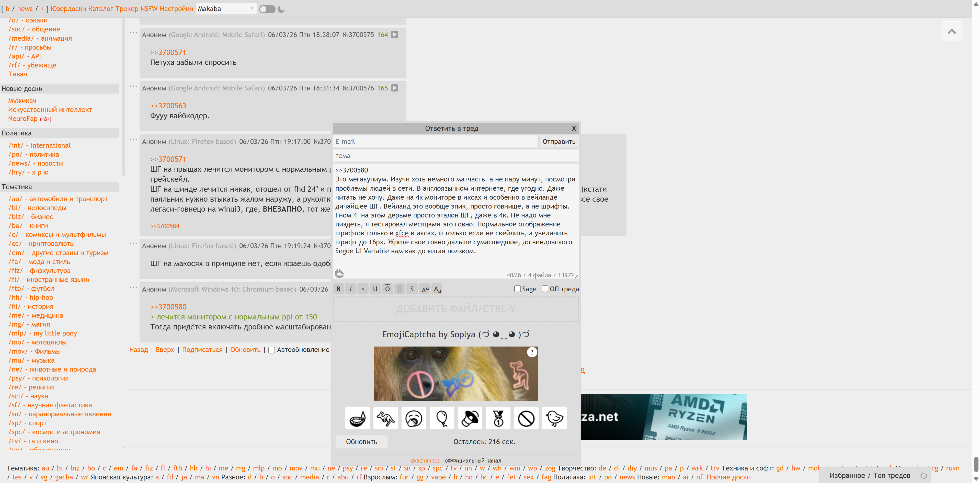Click the E-mail input field
Viewport: 980px width, 483px height.
tap(435, 142)
